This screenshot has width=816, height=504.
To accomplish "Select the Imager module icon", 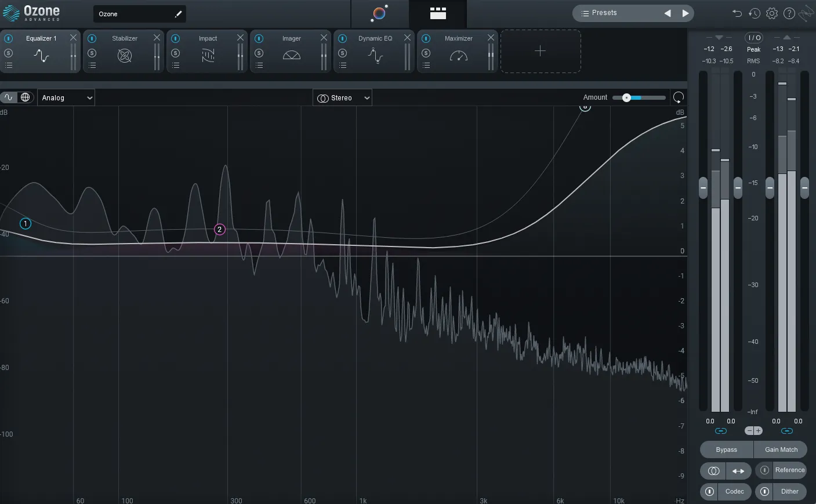I will pyautogui.click(x=291, y=55).
